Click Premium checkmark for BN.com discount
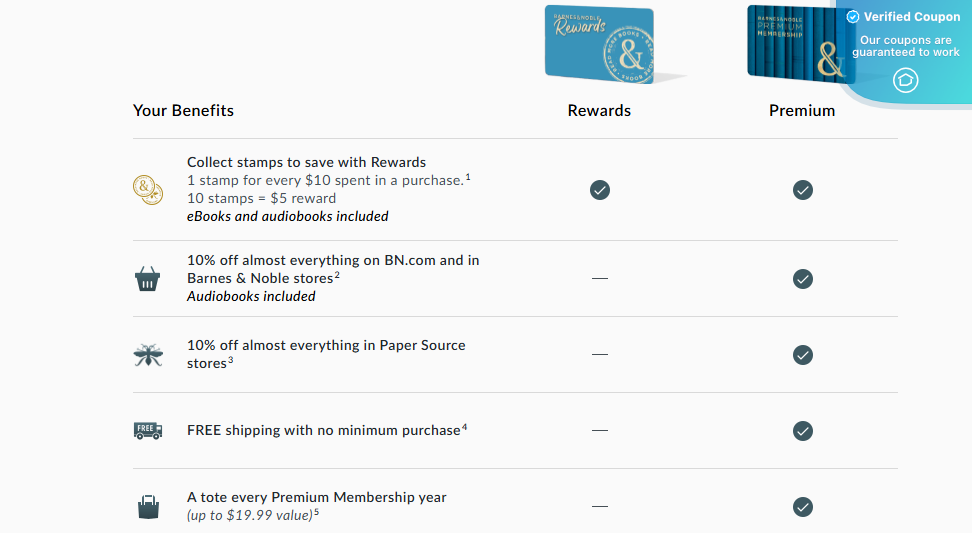The image size is (972, 533). 802,279
